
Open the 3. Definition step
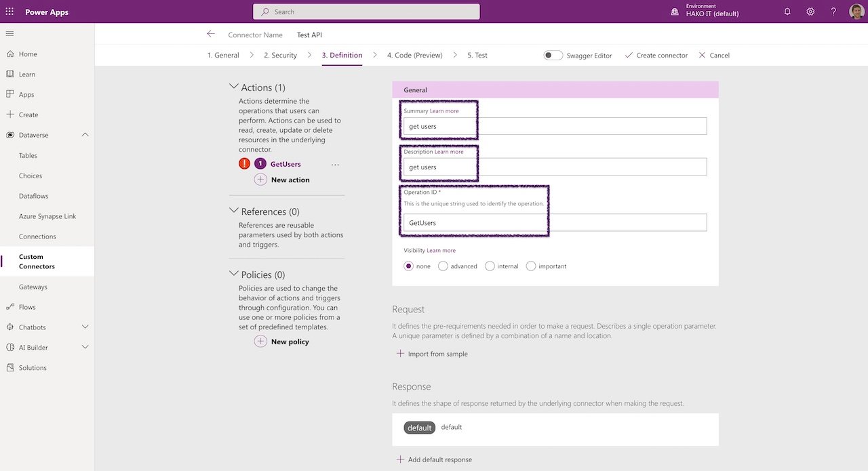(x=342, y=55)
